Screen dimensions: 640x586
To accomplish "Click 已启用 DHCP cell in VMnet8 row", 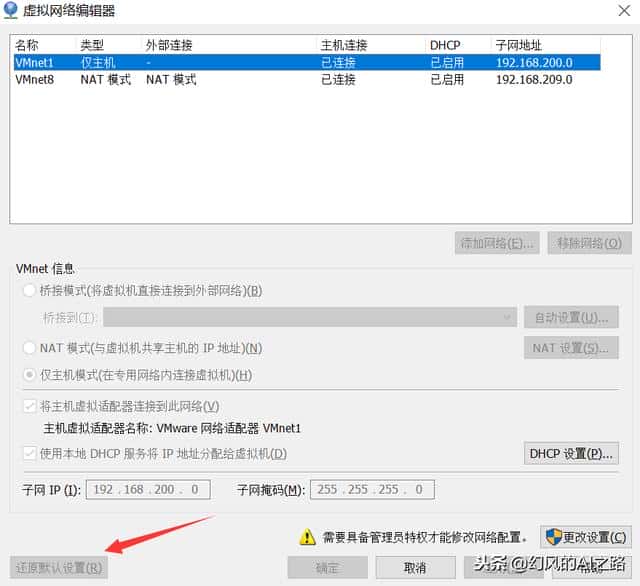I will (447, 80).
